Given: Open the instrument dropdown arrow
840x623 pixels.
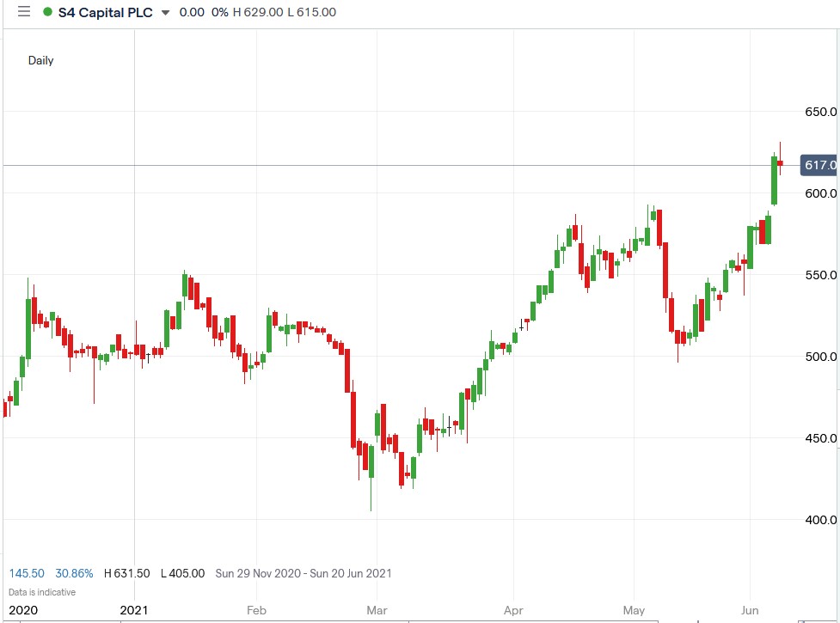Looking at the screenshot, I should click(164, 13).
